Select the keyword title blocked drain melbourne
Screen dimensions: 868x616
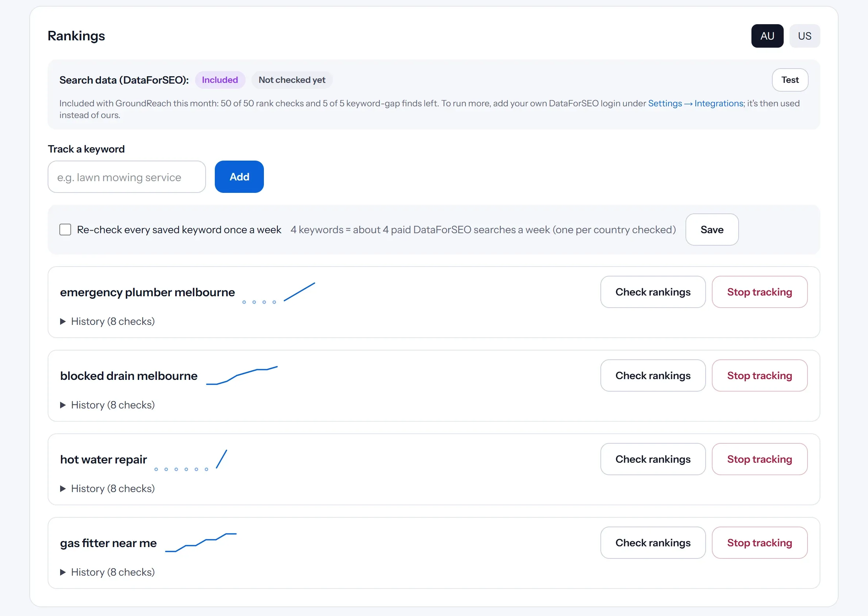129,376
